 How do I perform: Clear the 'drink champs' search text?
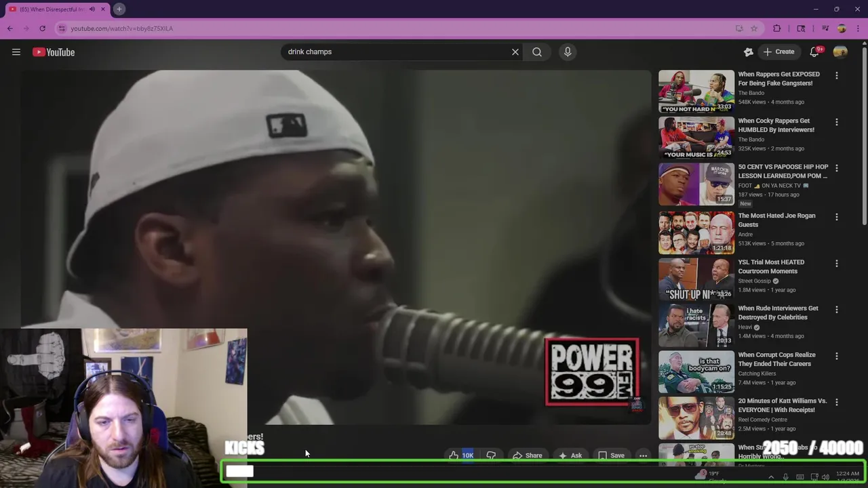[x=515, y=52]
